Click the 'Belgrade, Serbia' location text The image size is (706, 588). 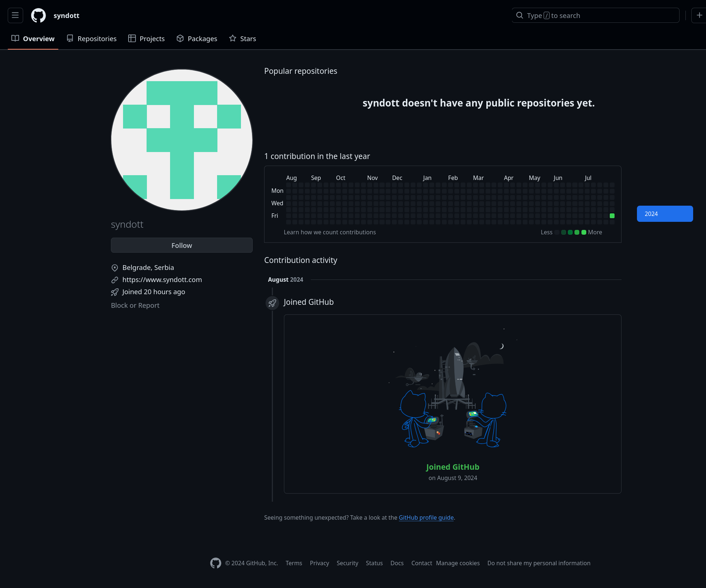point(148,267)
